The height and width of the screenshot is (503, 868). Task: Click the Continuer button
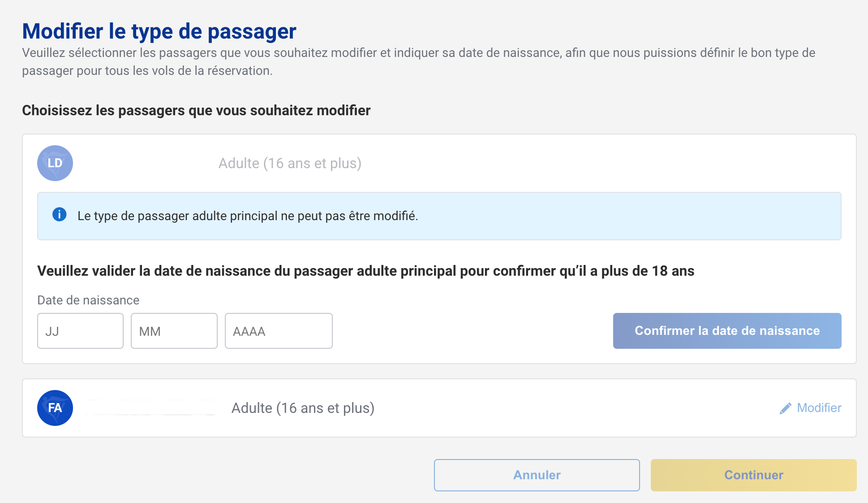(753, 475)
